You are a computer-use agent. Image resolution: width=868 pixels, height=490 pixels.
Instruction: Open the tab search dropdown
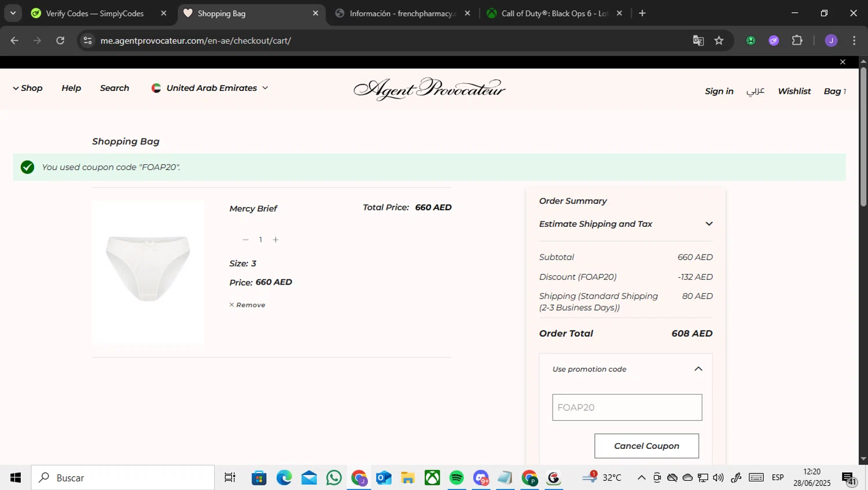pyautogui.click(x=13, y=13)
